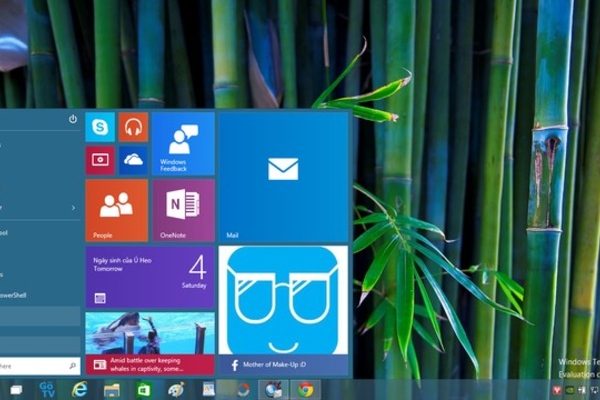The width and height of the screenshot is (600, 400).
Task: Click the small calendar icon on Calendar tile
Action: [100, 298]
